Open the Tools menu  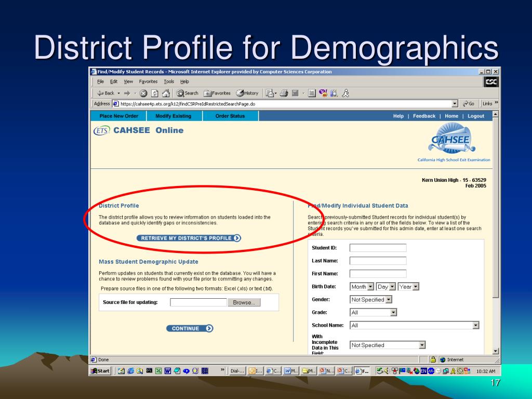click(169, 82)
